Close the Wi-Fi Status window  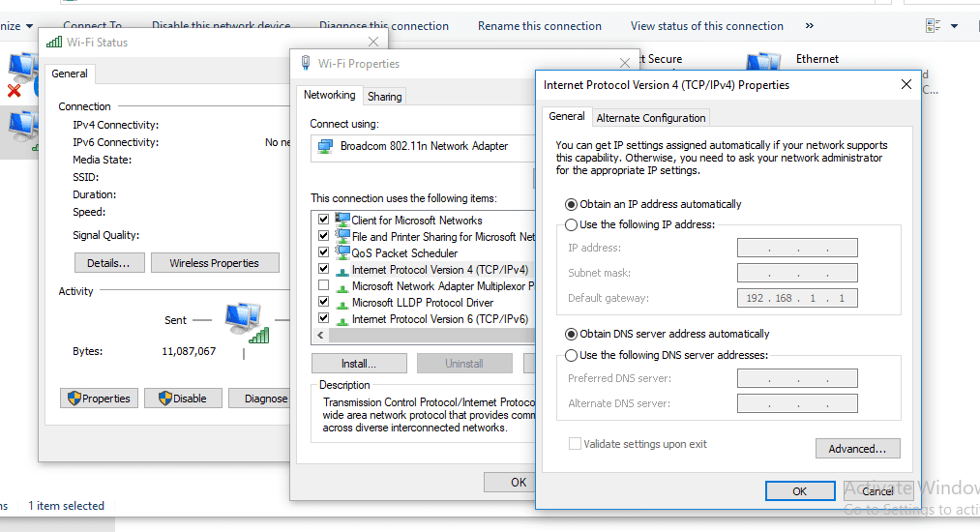pyautogui.click(x=373, y=42)
